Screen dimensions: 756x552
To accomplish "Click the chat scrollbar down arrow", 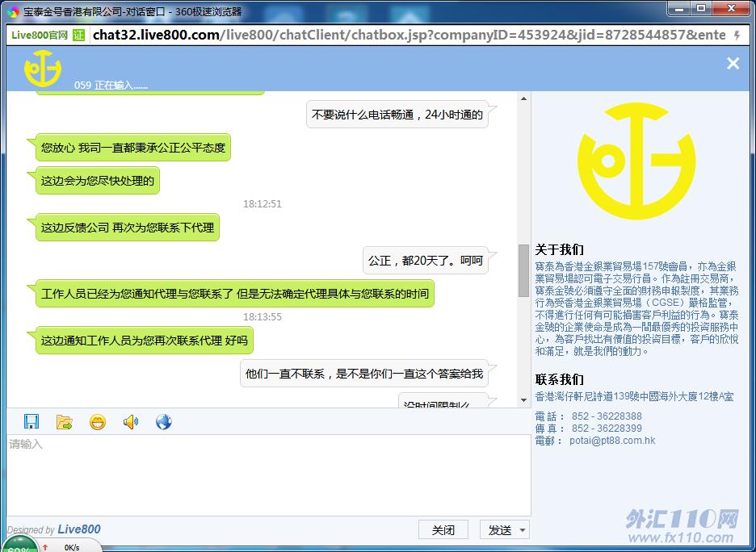I will pyautogui.click(x=523, y=400).
